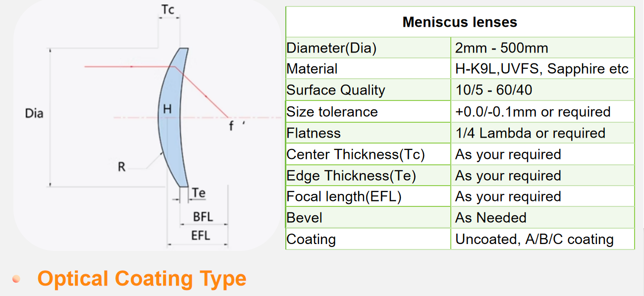Click the orange bullet beside Optical Coating Type
The image size is (644, 296).
pos(16,279)
